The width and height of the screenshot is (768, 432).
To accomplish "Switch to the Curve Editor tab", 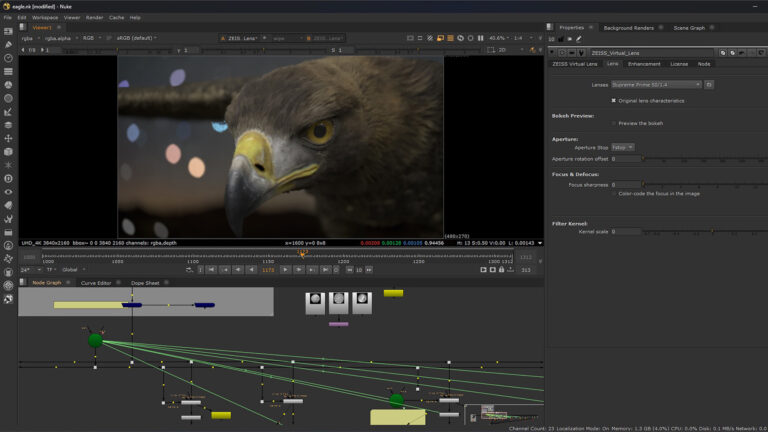I will [96, 283].
